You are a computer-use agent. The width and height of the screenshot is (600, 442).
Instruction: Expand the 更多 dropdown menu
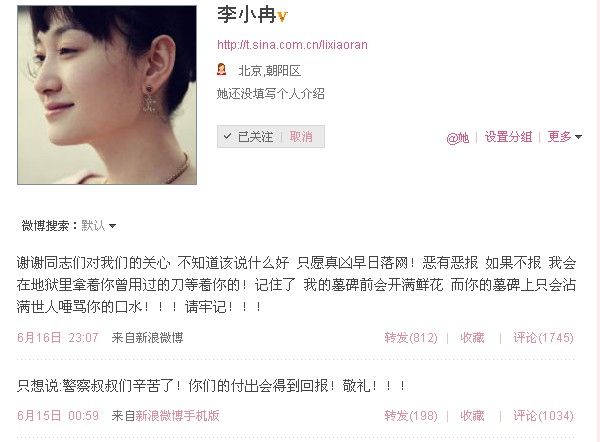pyautogui.click(x=564, y=137)
